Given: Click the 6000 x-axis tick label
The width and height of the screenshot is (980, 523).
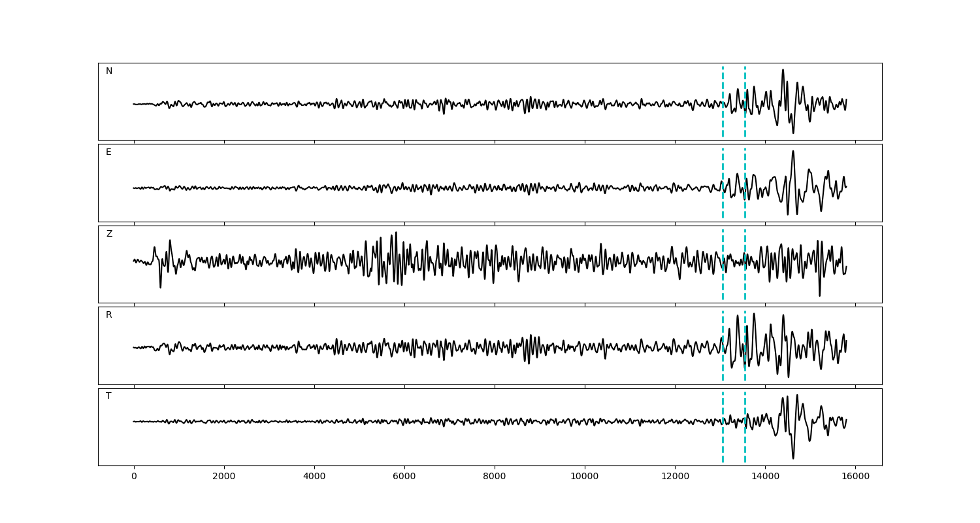Looking at the screenshot, I should tap(404, 477).
